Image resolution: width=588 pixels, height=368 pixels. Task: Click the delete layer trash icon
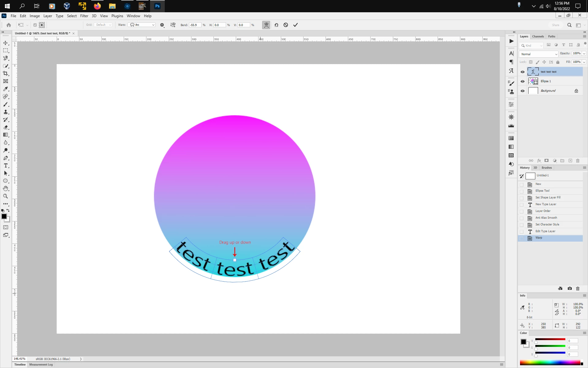(x=578, y=161)
